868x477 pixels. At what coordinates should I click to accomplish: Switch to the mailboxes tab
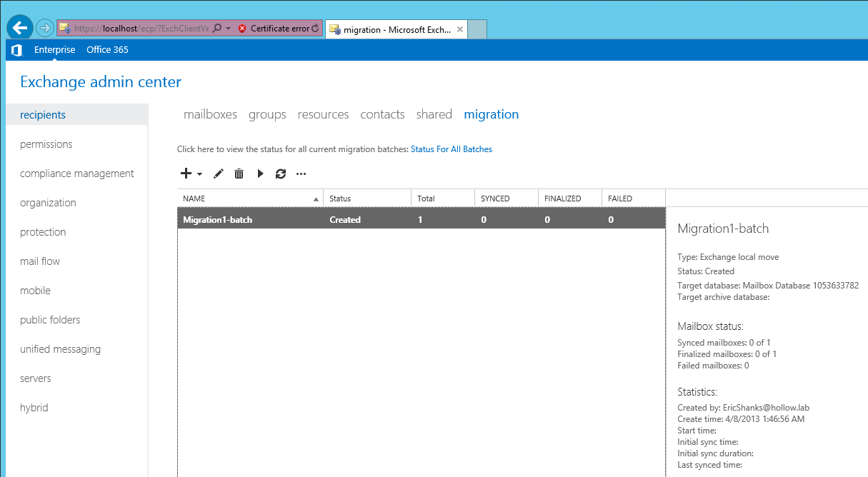point(210,114)
